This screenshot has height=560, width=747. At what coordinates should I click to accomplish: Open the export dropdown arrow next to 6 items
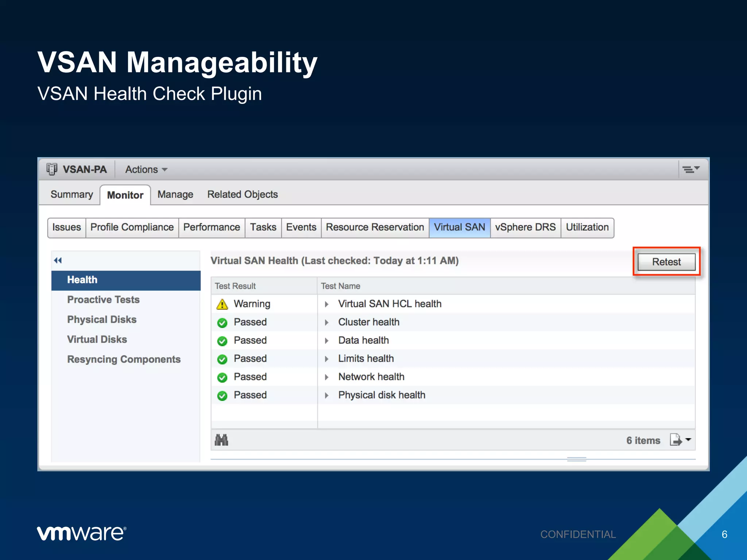click(x=688, y=440)
